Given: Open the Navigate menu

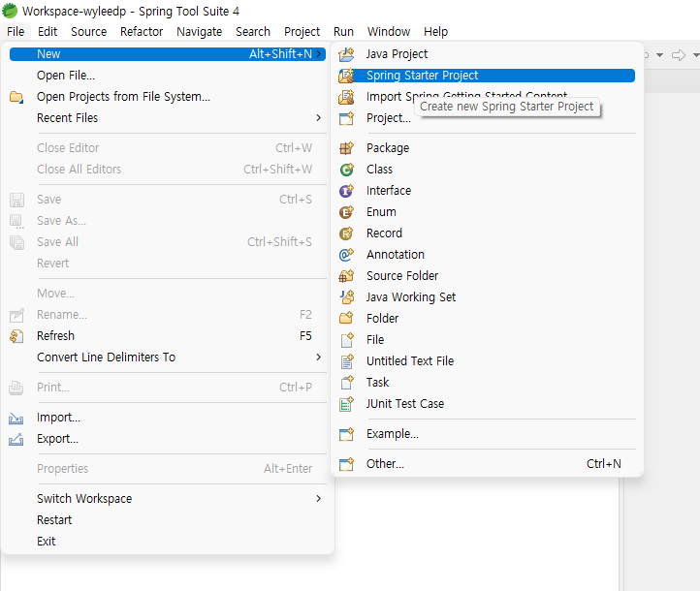Looking at the screenshot, I should 199,32.
